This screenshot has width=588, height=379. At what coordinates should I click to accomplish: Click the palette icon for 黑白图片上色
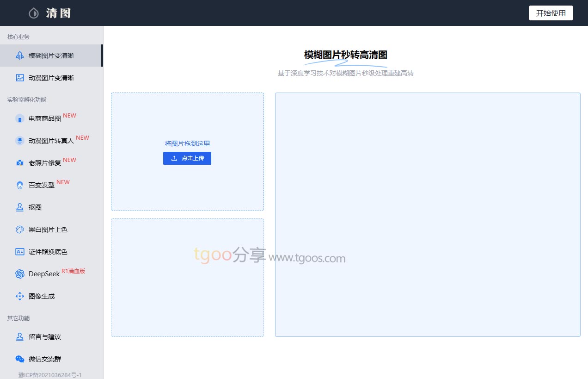click(20, 230)
